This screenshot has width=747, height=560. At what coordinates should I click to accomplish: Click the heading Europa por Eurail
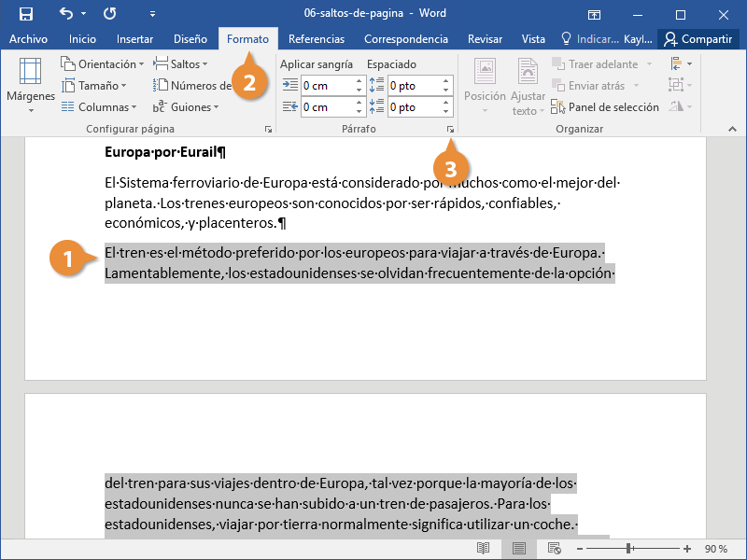[x=165, y=152]
